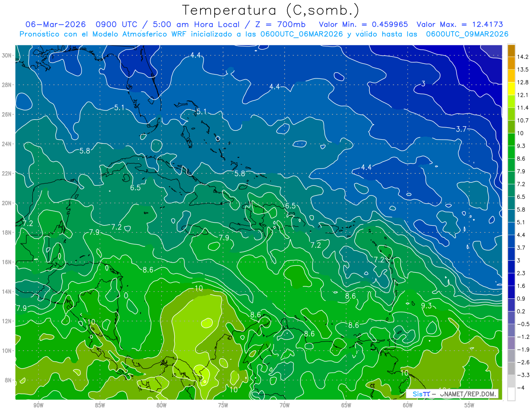This screenshot has height=411, width=532.
Task: Click the white swatch below -4
Action: pyautogui.click(x=511, y=394)
